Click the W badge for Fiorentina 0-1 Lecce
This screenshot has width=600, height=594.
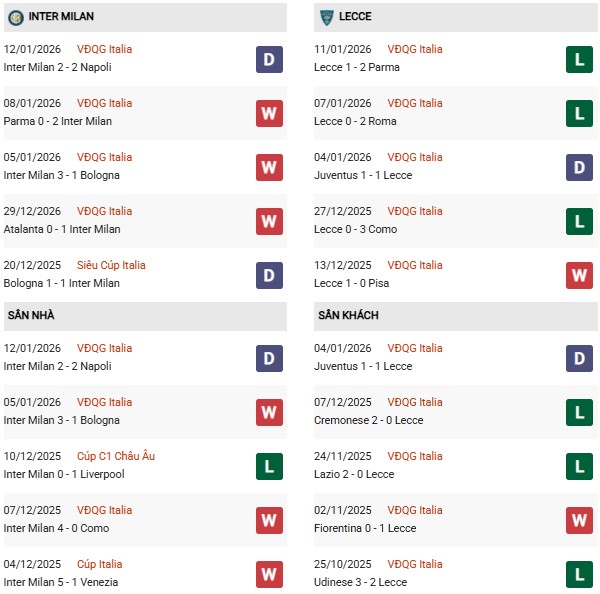click(580, 520)
